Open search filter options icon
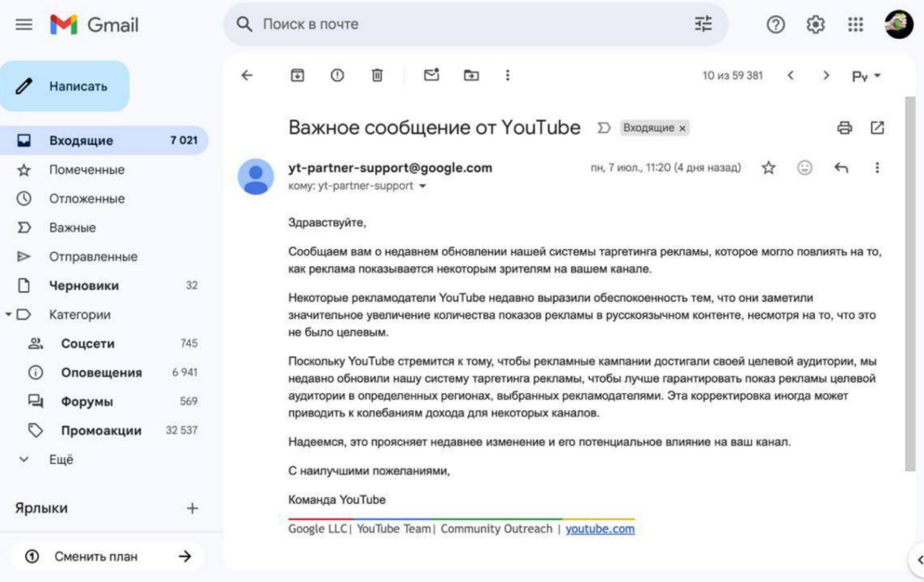Viewport: 924px width, 582px height. pos(703,25)
